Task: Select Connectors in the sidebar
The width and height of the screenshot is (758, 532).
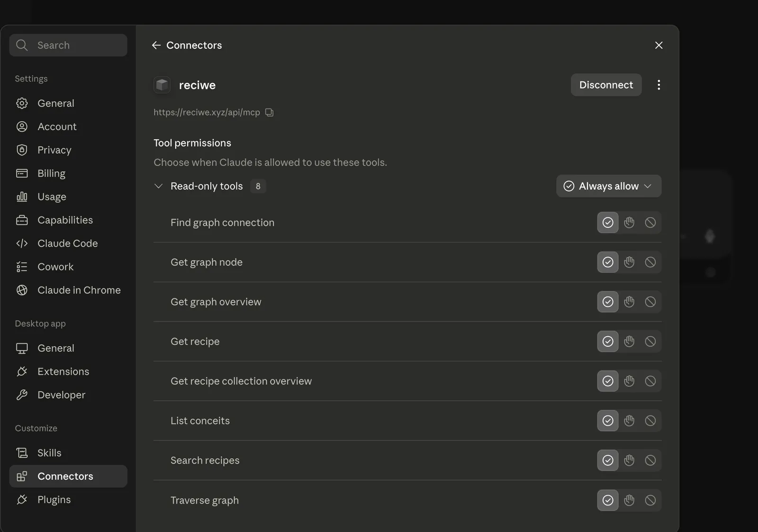Action: coord(68,476)
